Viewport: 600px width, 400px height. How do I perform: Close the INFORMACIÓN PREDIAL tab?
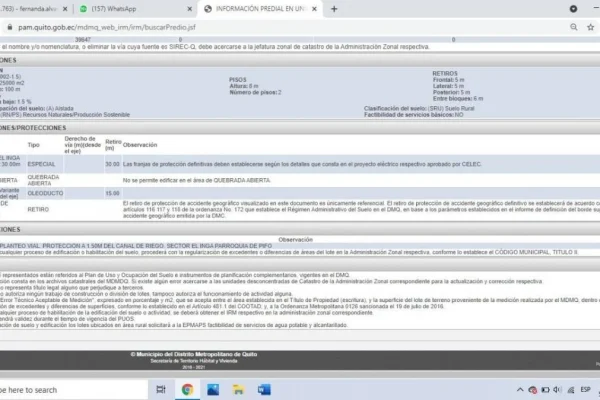(x=315, y=8)
